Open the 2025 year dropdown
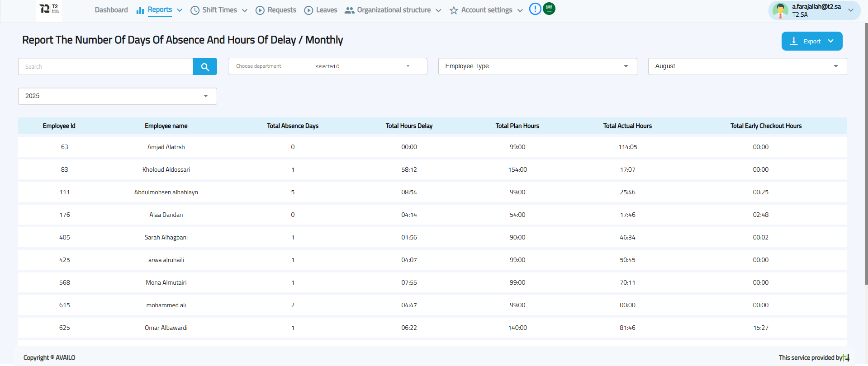This screenshot has width=868, height=366. (118, 96)
